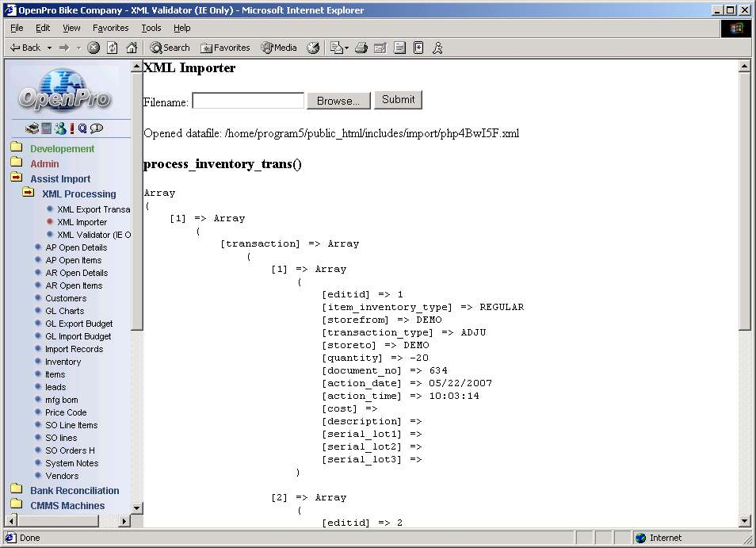Click the messenger people icon in sidebar
Screen dimensions: 756x548
tap(60, 128)
